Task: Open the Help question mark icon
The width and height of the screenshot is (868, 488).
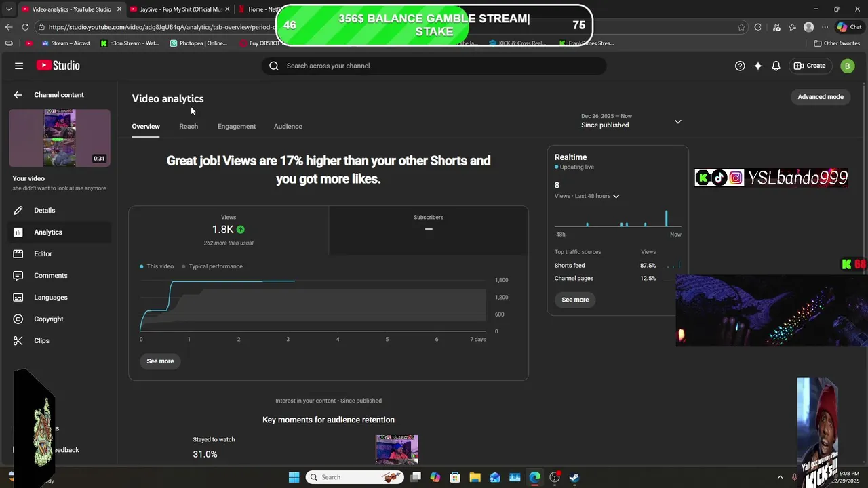Action: (740, 66)
